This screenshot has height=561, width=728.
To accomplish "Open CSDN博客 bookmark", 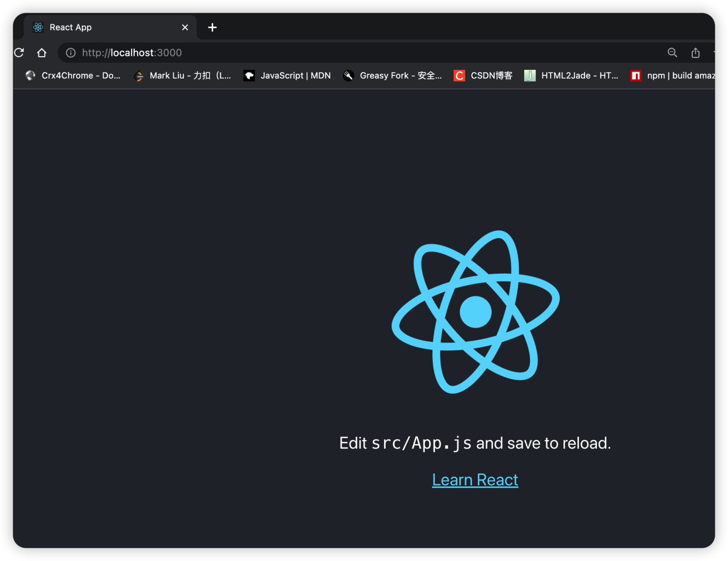I will pyautogui.click(x=483, y=75).
